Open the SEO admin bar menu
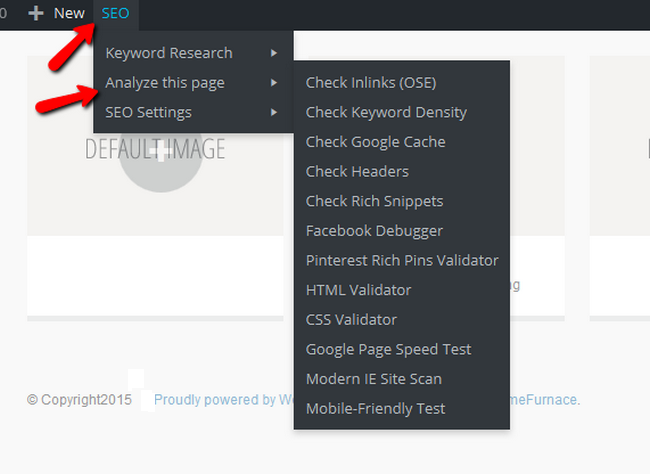 (116, 14)
